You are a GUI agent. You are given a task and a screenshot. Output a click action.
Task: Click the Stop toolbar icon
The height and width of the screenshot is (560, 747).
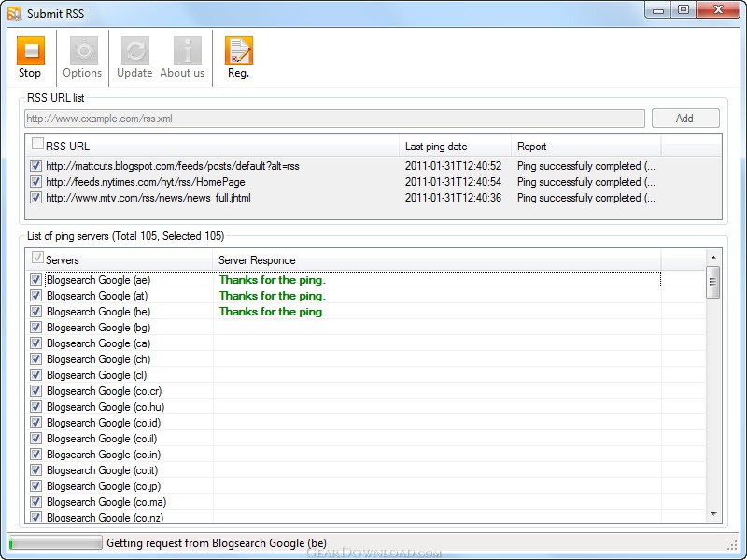coord(31,51)
